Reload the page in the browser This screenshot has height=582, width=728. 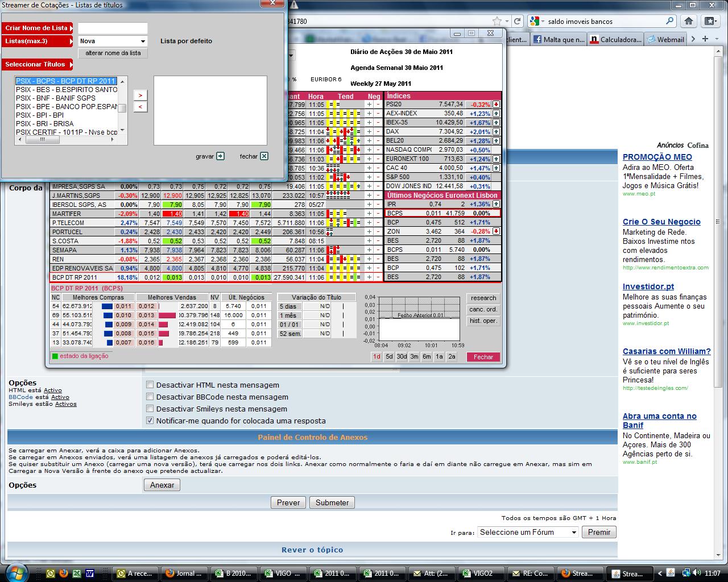tap(517, 21)
